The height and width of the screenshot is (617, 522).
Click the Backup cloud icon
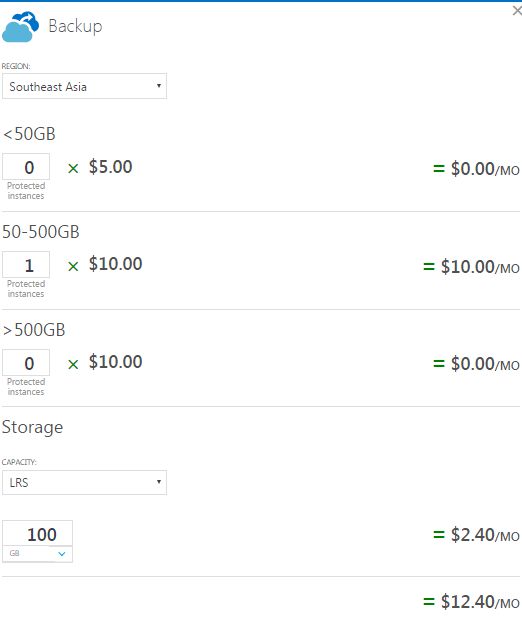20,27
